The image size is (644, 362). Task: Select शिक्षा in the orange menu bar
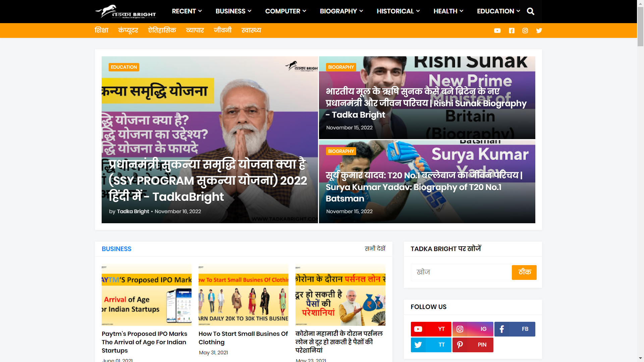[102, 31]
